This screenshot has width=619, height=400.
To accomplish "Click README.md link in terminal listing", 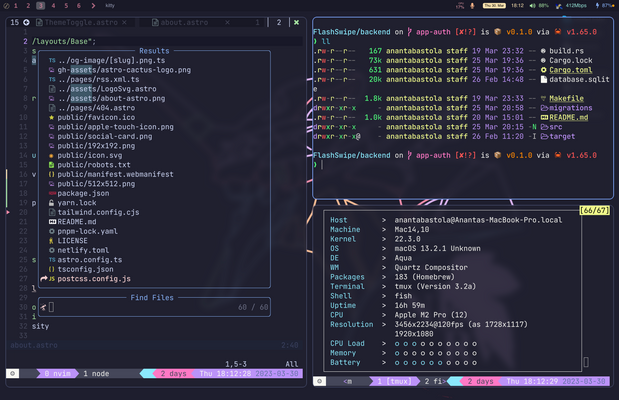I will pyautogui.click(x=568, y=117).
